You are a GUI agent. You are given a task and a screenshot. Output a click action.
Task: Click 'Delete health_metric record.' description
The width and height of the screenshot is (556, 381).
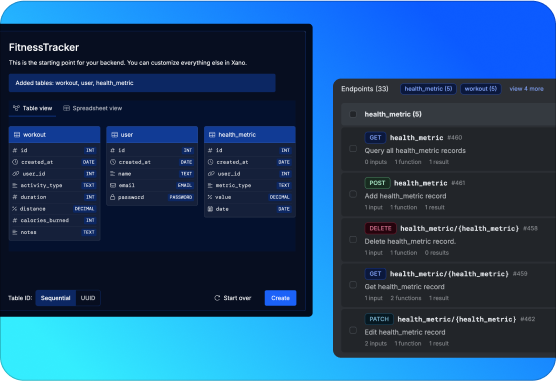pyautogui.click(x=410, y=242)
